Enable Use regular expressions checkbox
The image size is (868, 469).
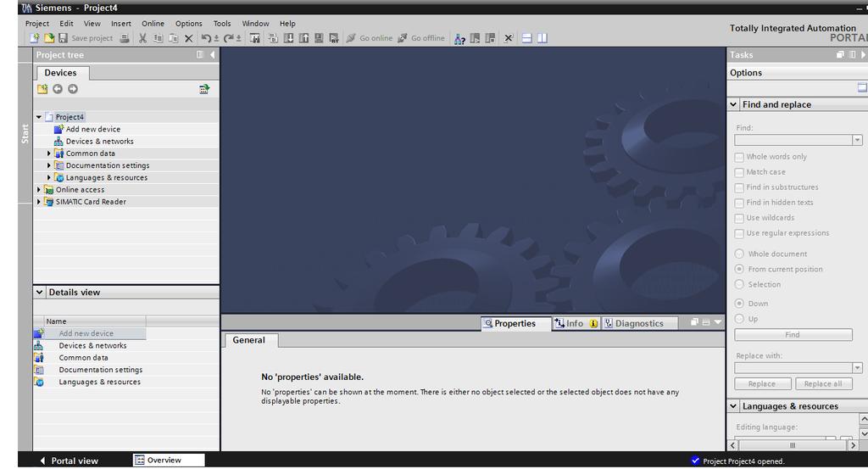point(739,234)
